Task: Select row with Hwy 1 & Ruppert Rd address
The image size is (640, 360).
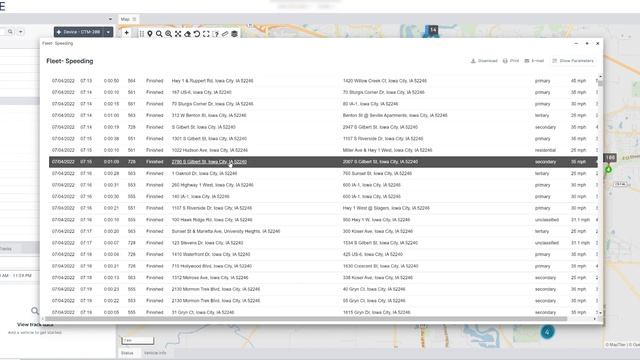Action: [323, 81]
